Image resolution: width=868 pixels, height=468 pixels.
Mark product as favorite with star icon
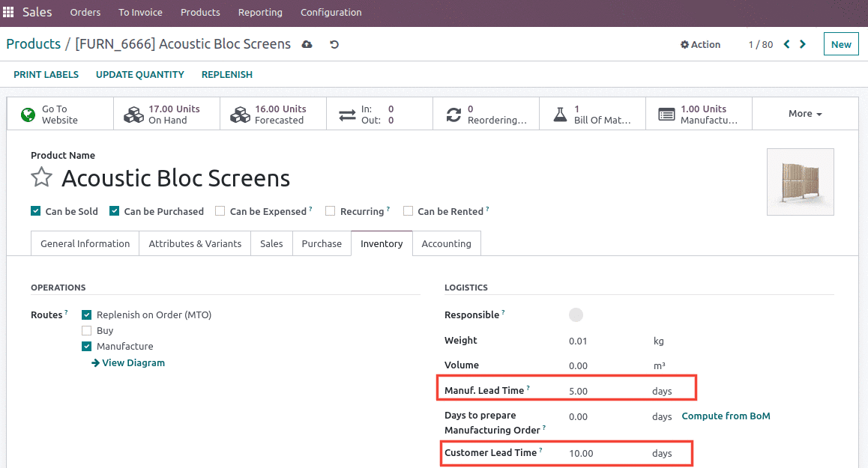(x=41, y=178)
